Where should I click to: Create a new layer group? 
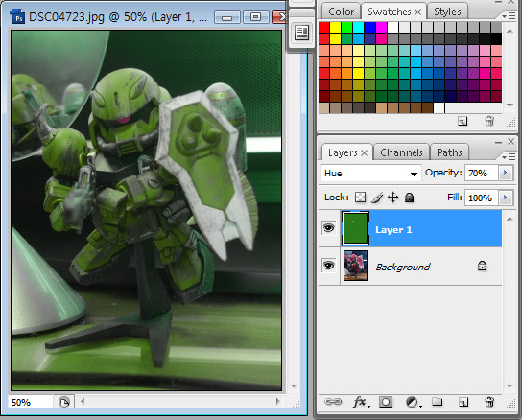(438, 402)
